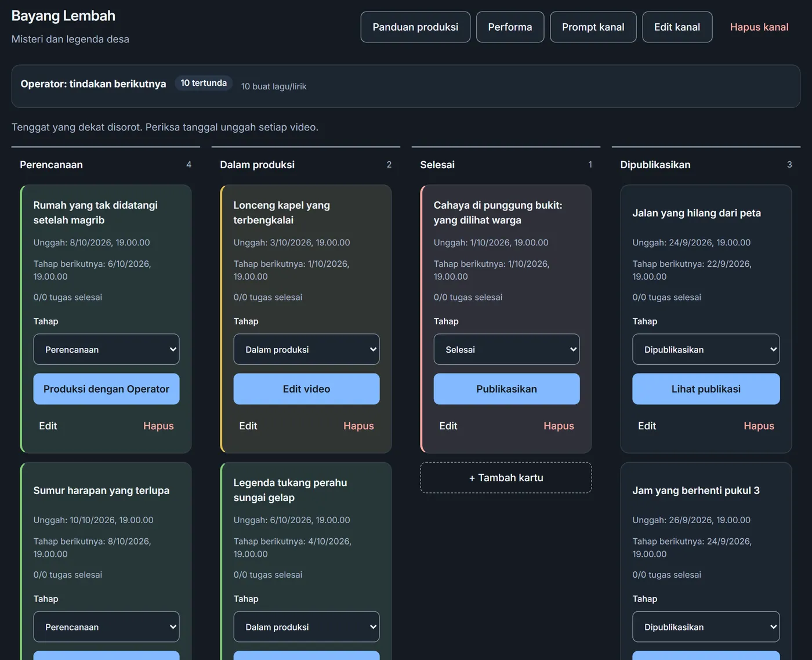The height and width of the screenshot is (660, 812).
Task: Open Tahap dropdown for Legenda tukang perahu
Action: pyautogui.click(x=306, y=627)
